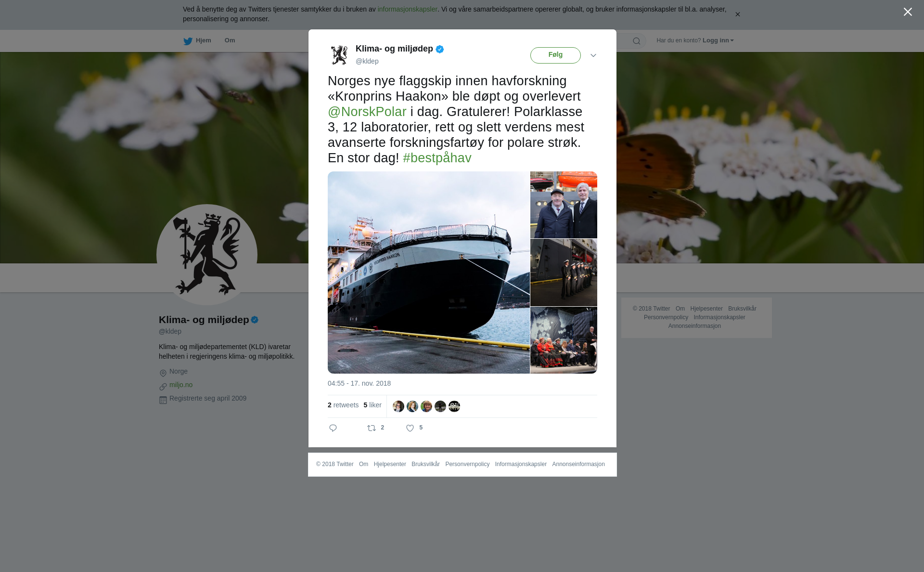Expand the tweet options chevron

[593, 55]
